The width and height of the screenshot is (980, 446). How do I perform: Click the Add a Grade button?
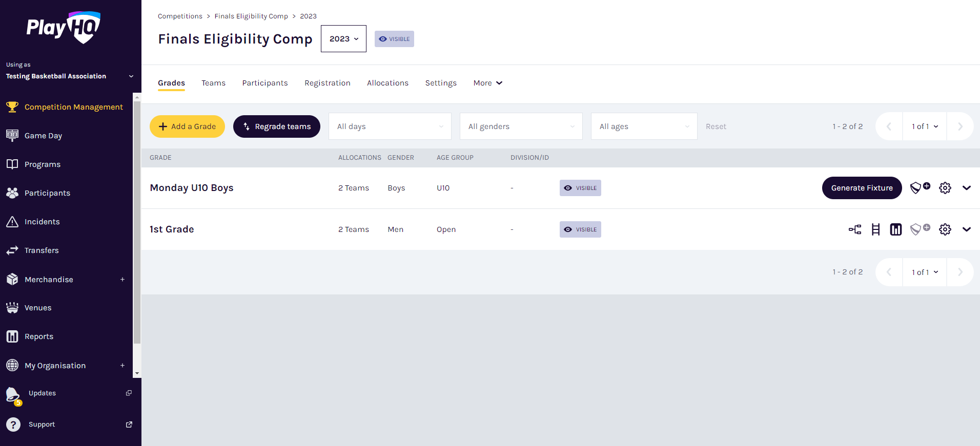click(x=187, y=126)
